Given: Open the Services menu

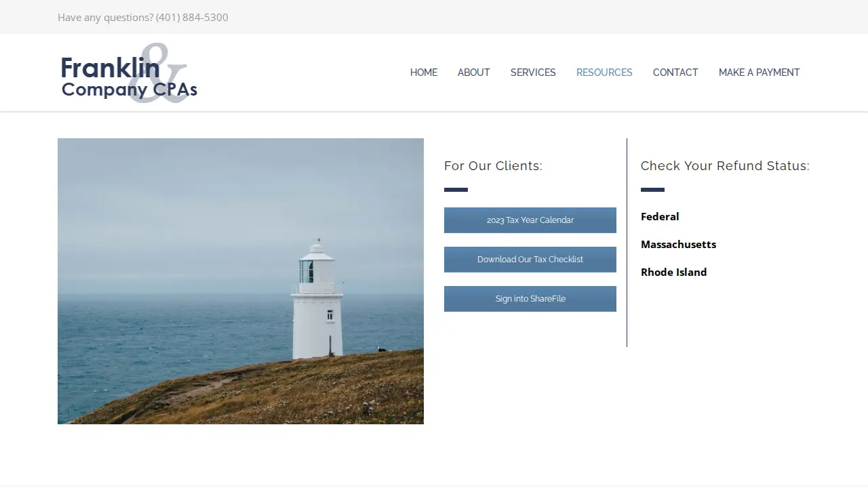Looking at the screenshot, I should tap(533, 73).
